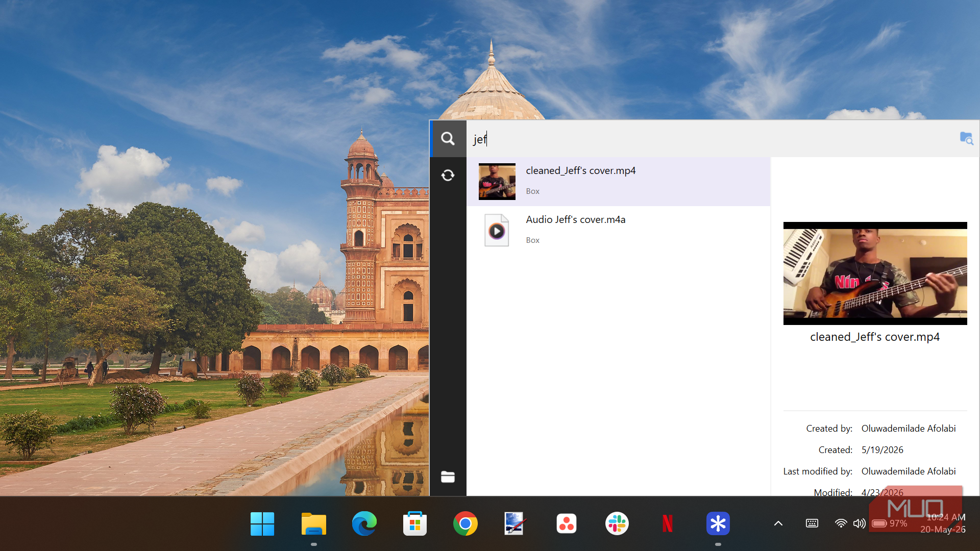Expand the system tray hidden icons chevron
980x551 pixels.
(x=778, y=523)
